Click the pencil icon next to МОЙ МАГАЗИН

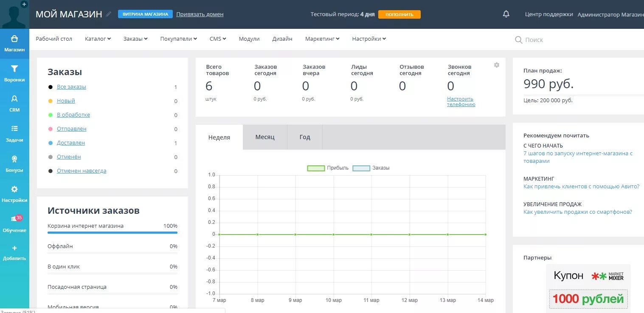pos(109,14)
